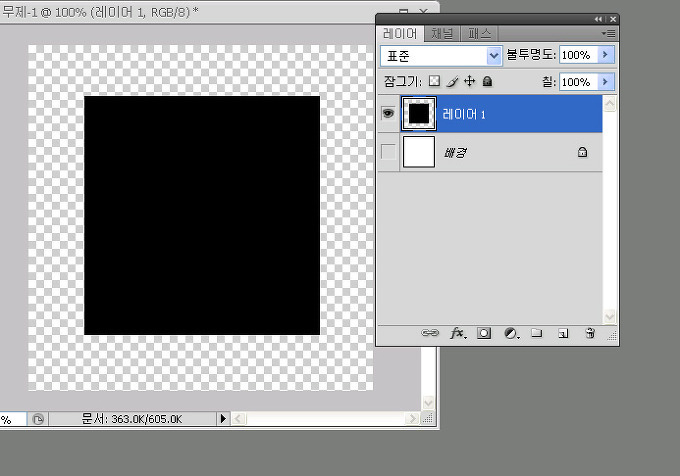Open the layer style fx menu
680x476 pixels.
click(x=458, y=334)
